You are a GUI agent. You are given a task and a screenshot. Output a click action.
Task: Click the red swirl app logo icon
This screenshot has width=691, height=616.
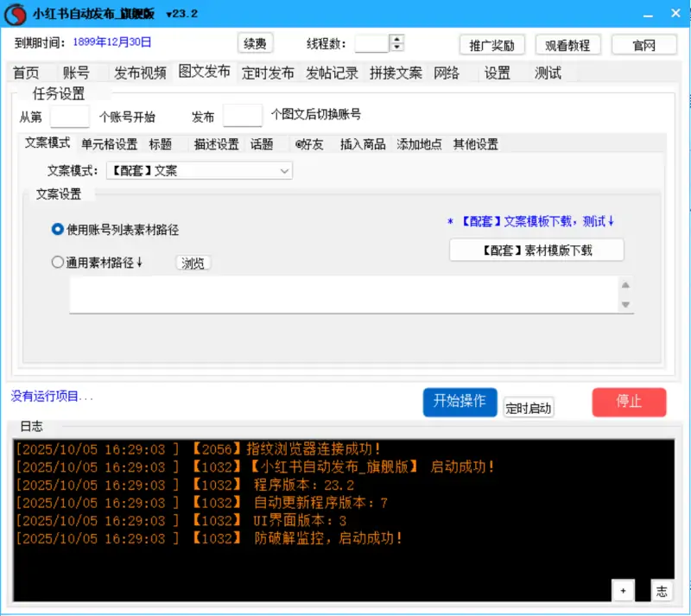[15, 14]
